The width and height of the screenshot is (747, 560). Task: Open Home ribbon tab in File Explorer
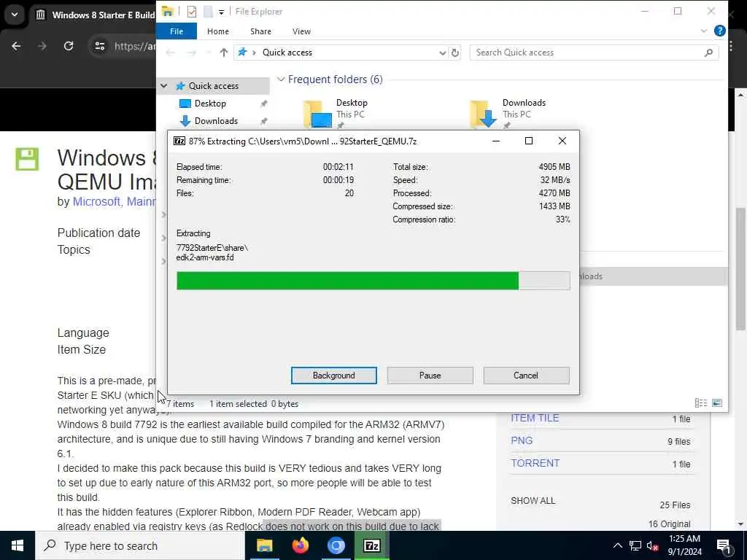[217, 31]
